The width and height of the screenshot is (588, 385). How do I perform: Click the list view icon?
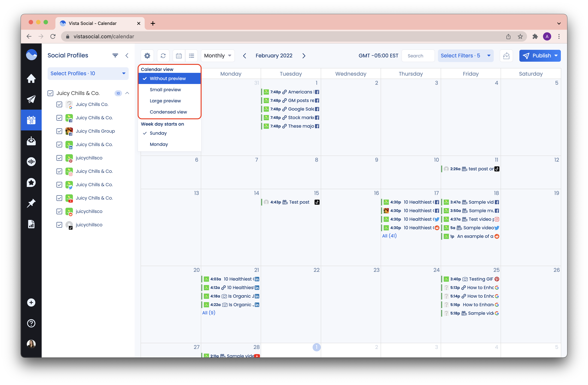[x=192, y=55]
